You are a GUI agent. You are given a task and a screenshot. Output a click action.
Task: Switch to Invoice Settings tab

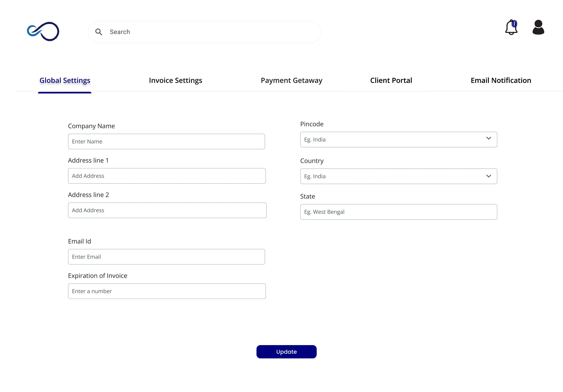(175, 80)
